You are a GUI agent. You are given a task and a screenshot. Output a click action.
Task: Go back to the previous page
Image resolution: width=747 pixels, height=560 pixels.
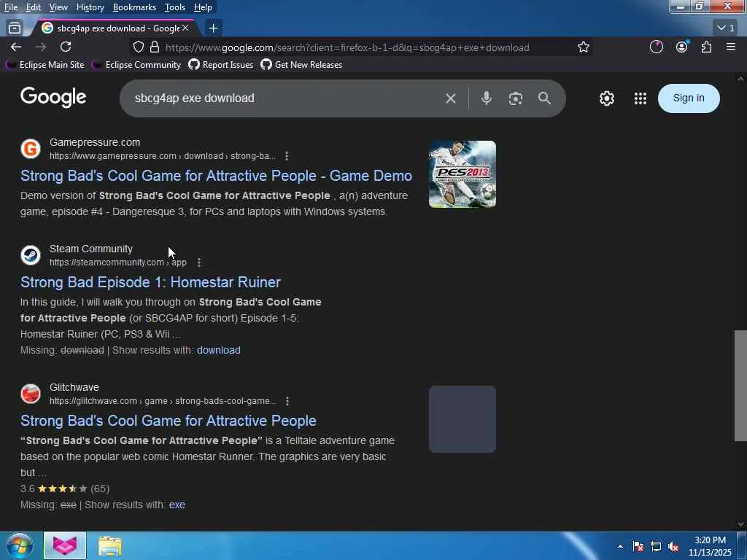pos(16,47)
